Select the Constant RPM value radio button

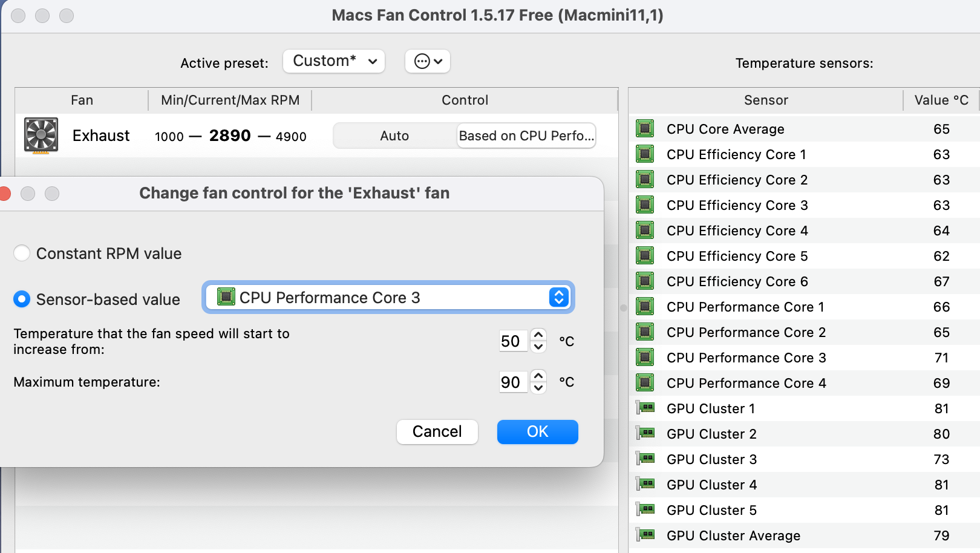(x=22, y=254)
